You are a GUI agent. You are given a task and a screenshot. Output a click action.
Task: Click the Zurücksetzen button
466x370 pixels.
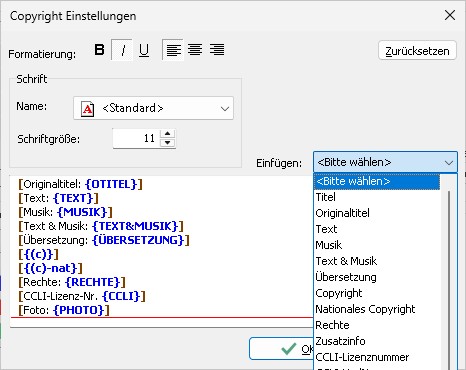tap(417, 51)
